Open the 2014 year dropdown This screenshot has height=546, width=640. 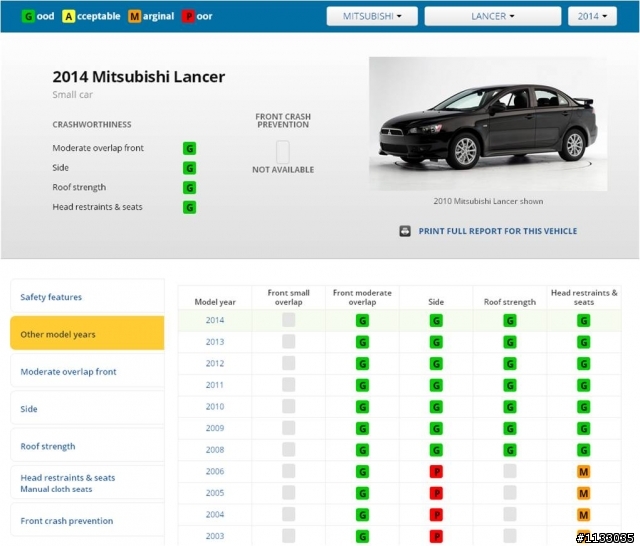pyautogui.click(x=592, y=16)
